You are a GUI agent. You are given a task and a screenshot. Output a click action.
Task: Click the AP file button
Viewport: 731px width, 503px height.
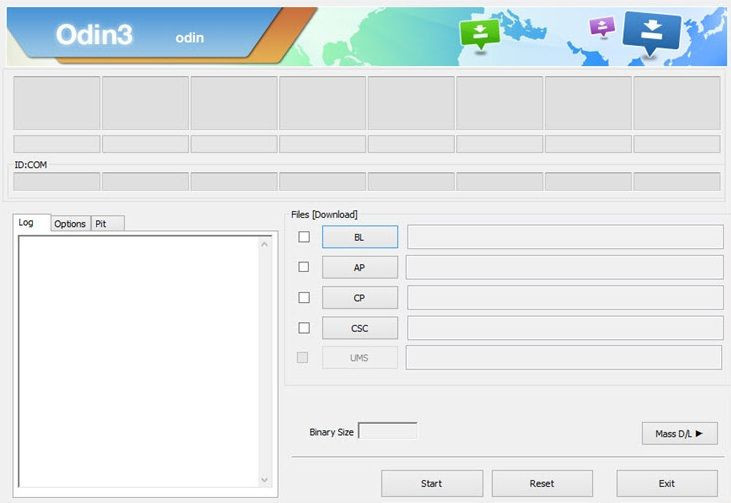(x=360, y=267)
